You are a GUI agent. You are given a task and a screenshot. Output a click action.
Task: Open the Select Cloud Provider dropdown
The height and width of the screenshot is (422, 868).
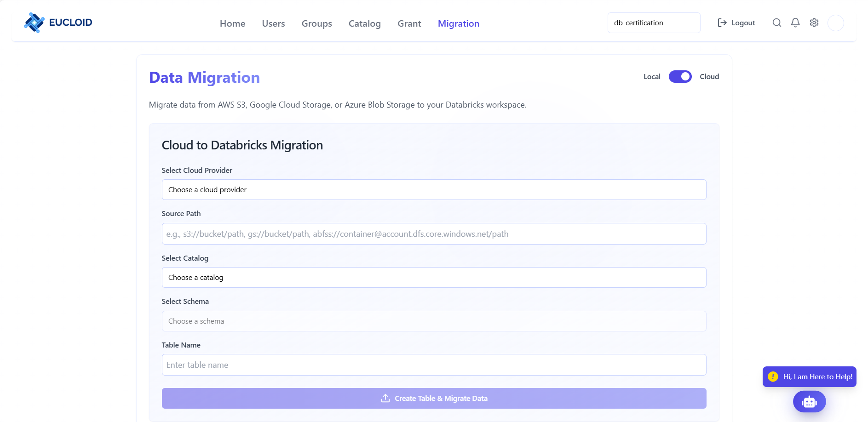434,189
